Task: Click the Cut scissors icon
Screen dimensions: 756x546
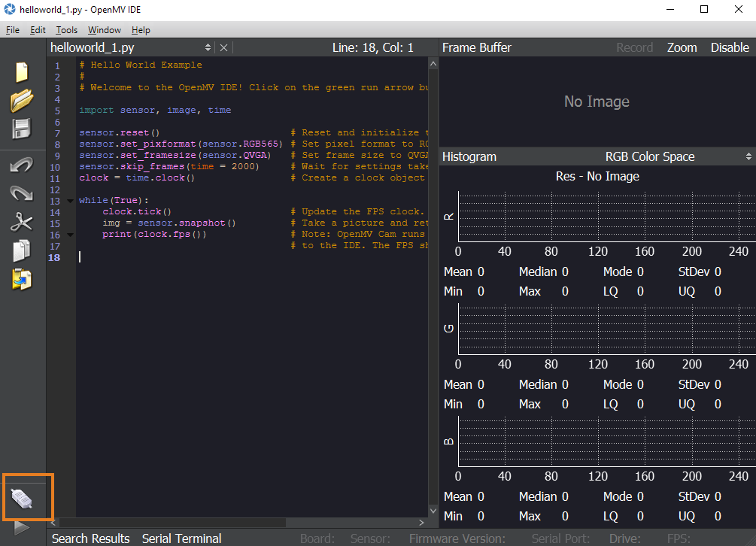Action: [x=22, y=222]
